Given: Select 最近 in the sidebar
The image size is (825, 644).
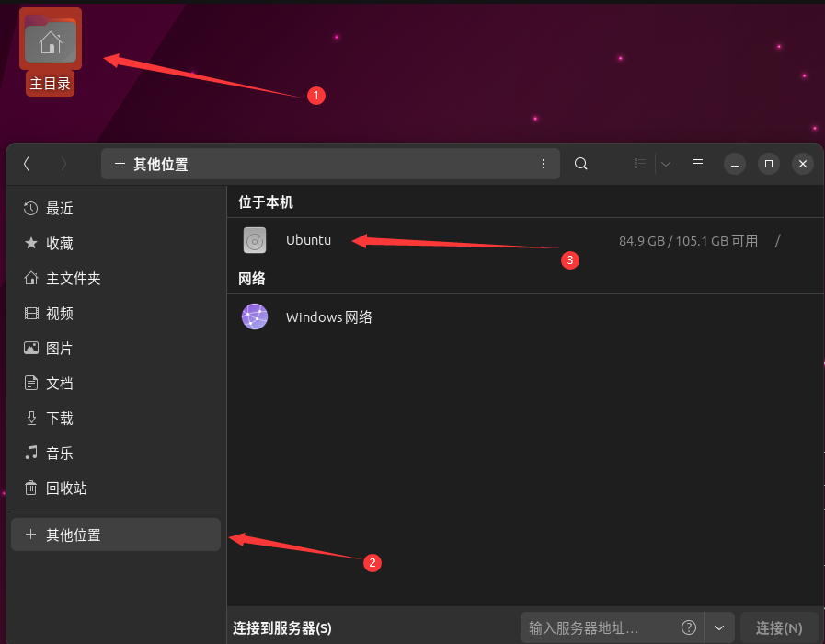Looking at the screenshot, I should pyautogui.click(x=57, y=208).
